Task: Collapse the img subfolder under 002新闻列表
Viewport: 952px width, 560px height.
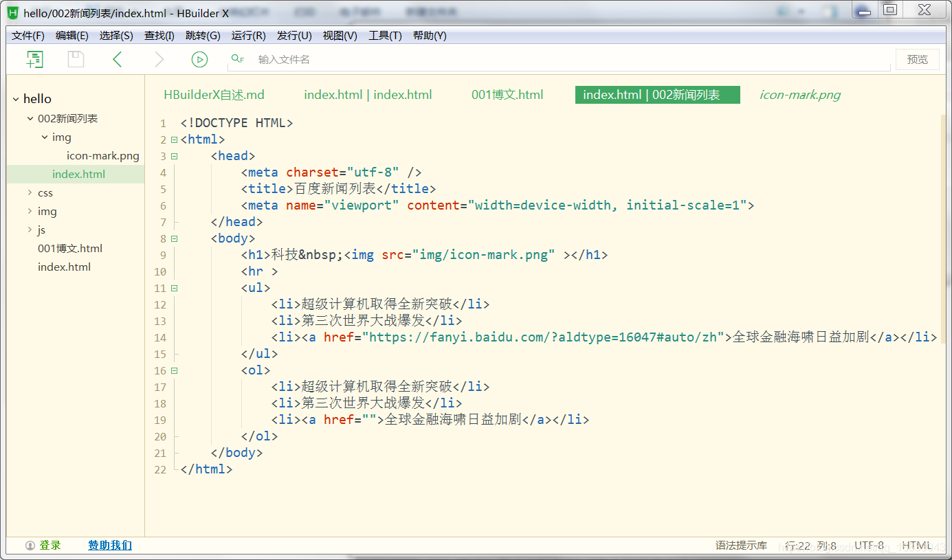Action: click(45, 137)
